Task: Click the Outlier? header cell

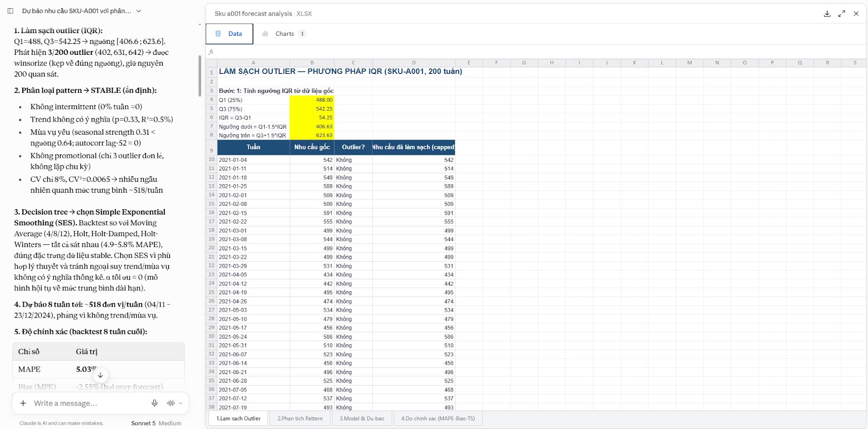Action: pos(353,147)
